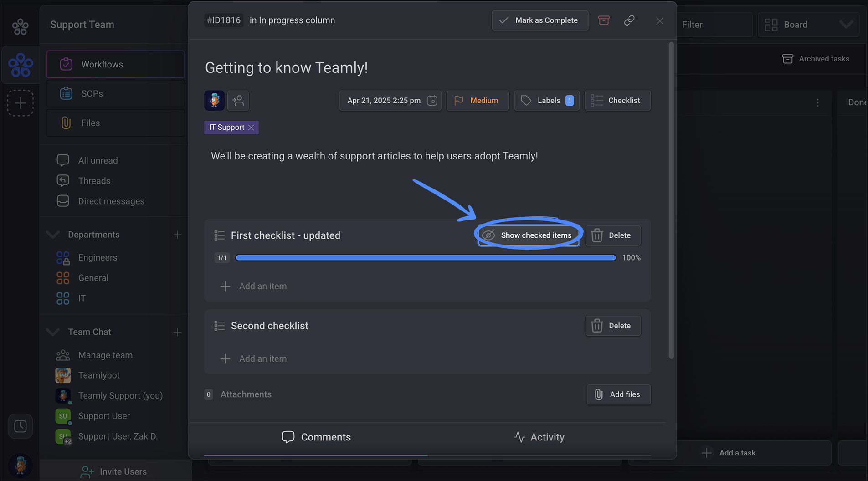Click Add a task in board
The height and width of the screenshot is (481, 868).
point(729,453)
